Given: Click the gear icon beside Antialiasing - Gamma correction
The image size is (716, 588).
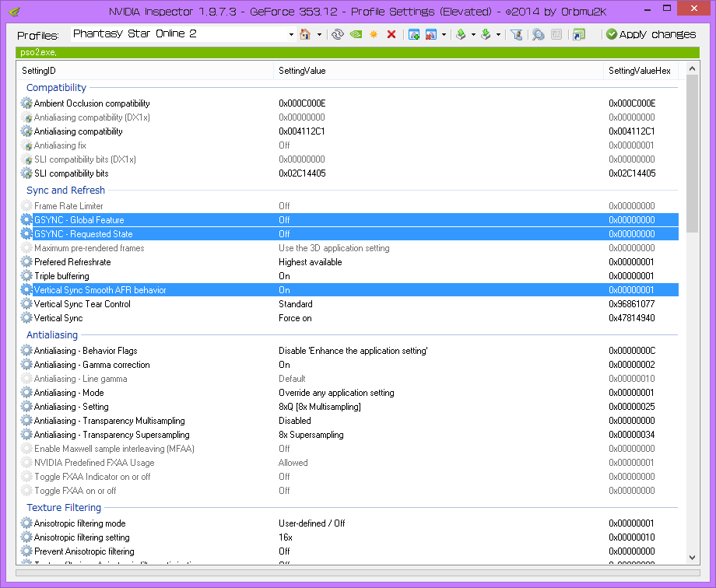Looking at the screenshot, I should point(26,365).
